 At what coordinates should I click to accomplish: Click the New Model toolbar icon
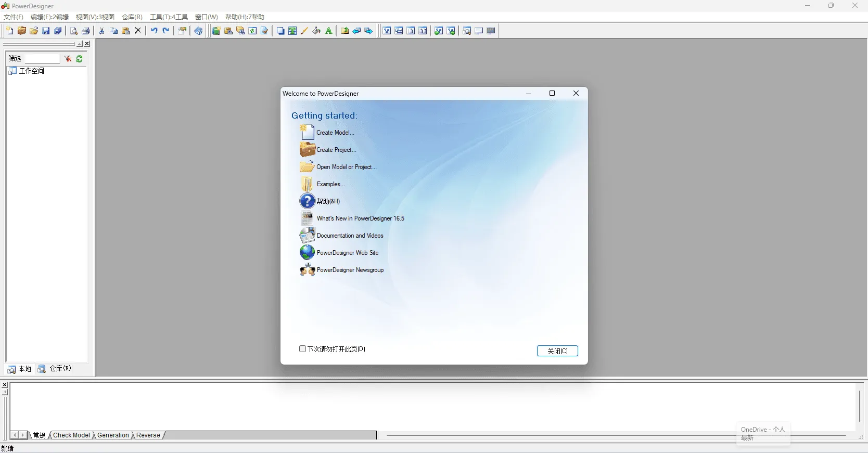(x=10, y=31)
